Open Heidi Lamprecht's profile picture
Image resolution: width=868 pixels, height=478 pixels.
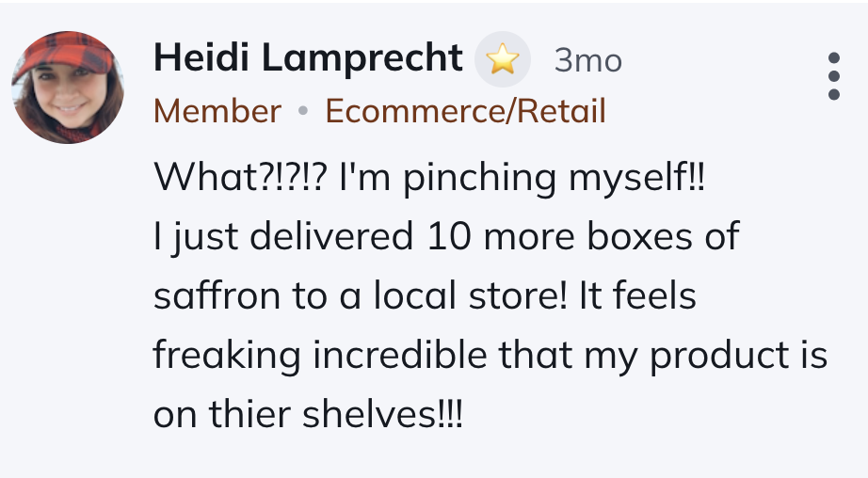click(68, 88)
